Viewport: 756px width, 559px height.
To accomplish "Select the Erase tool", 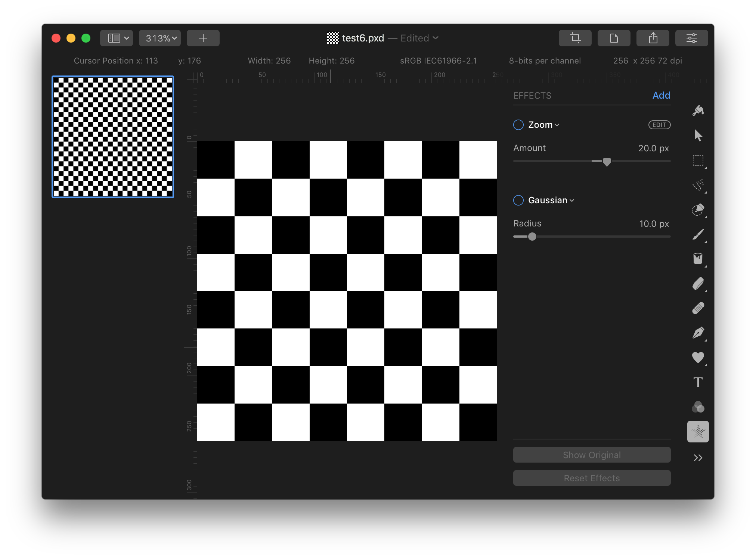I will click(x=698, y=284).
